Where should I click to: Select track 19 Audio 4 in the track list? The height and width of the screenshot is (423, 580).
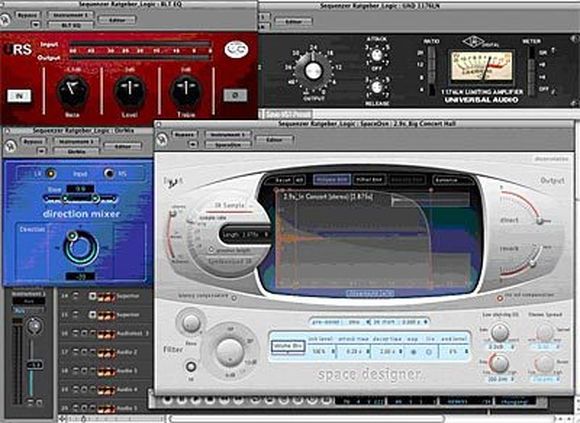[x=105, y=390]
